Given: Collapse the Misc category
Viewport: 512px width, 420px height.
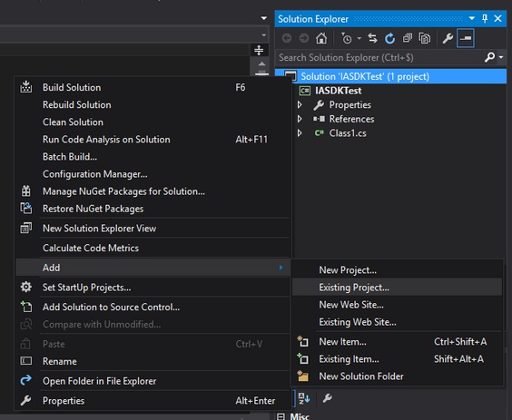Looking at the screenshot, I should point(281,416).
